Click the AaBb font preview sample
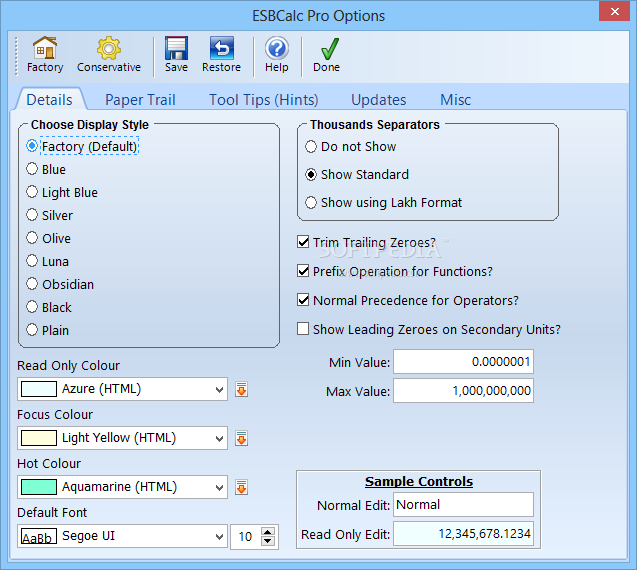Viewport: 637px width, 570px height. tap(39, 536)
